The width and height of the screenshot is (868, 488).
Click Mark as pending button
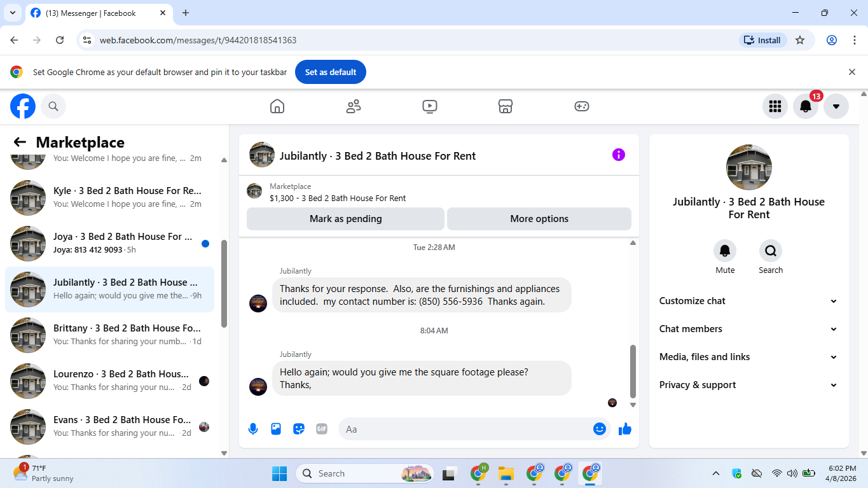(345, 218)
